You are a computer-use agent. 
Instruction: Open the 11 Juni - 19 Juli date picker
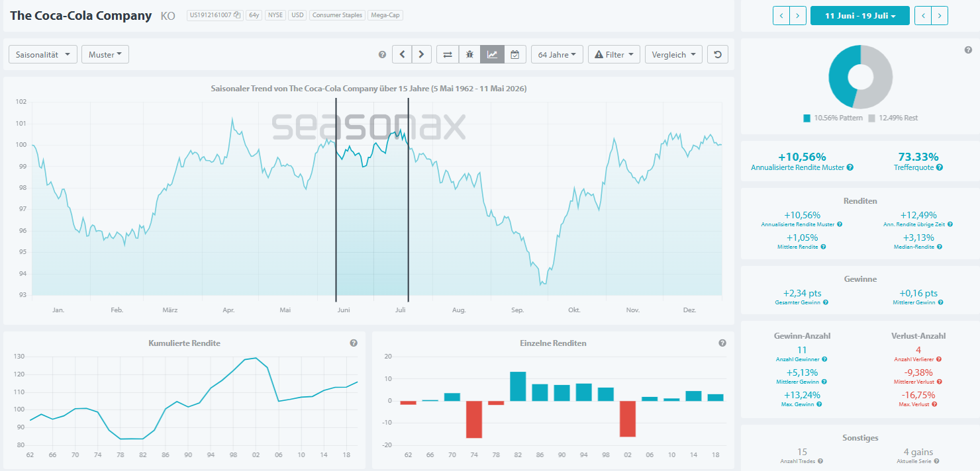pyautogui.click(x=861, y=15)
